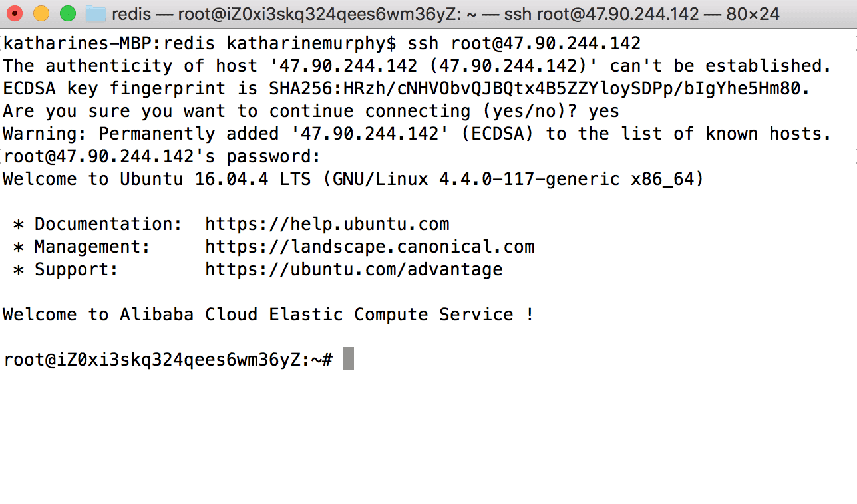
Task: Click the Welcome to Alibaba Cloud line
Action: coord(268,315)
